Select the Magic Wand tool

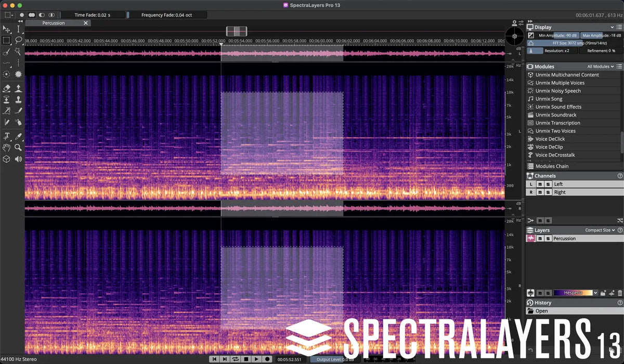(19, 52)
